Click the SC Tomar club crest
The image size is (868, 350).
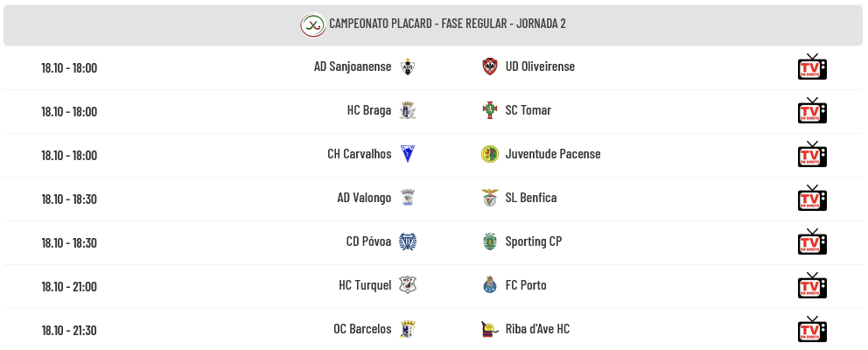[490, 110]
